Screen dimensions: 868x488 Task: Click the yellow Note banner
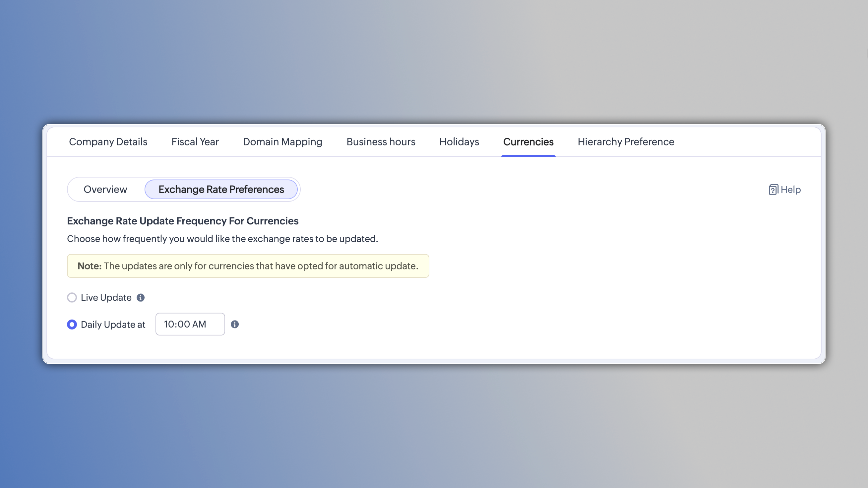point(248,266)
